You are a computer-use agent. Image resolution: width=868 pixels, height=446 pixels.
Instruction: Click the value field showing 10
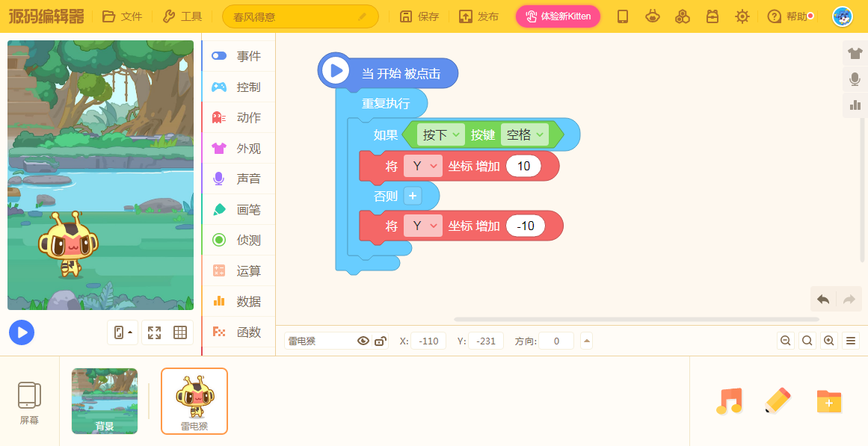tap(523, 166)
